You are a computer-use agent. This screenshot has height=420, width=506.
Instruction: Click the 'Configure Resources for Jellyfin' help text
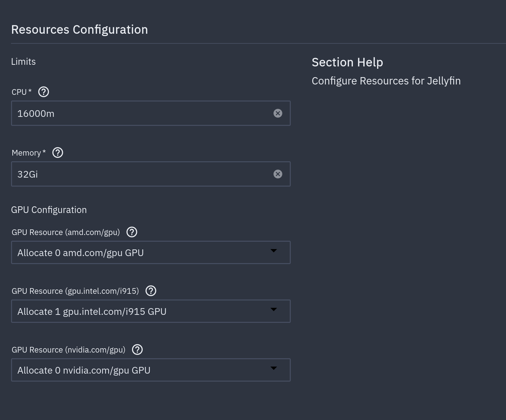coord(386,81)
